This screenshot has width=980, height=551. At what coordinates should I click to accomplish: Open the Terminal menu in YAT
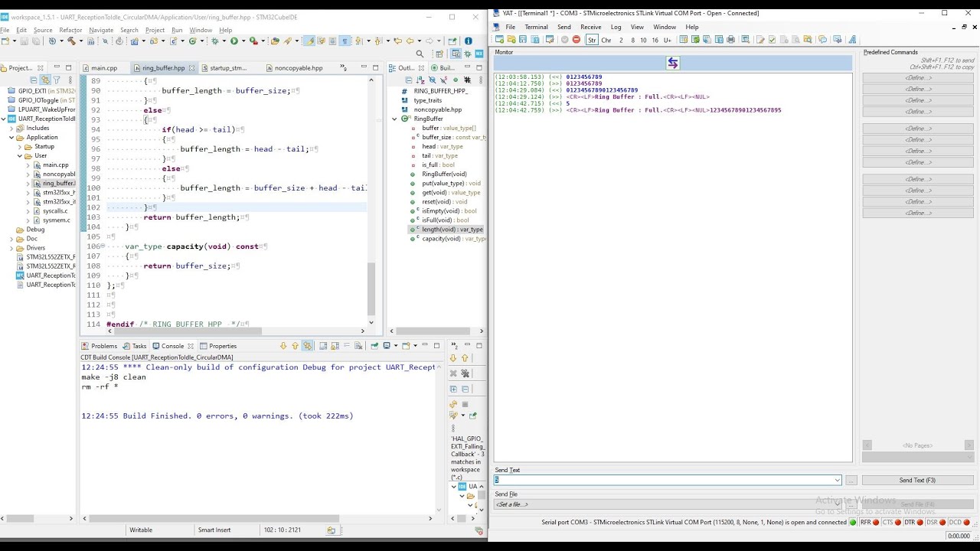pyautogui.click(x=536, y=27)
